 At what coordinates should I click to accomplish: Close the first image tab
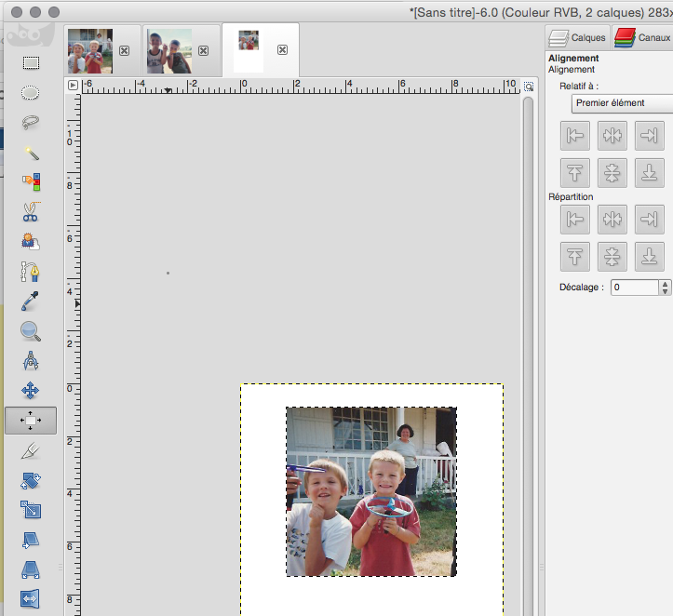[x=124, y=50]
